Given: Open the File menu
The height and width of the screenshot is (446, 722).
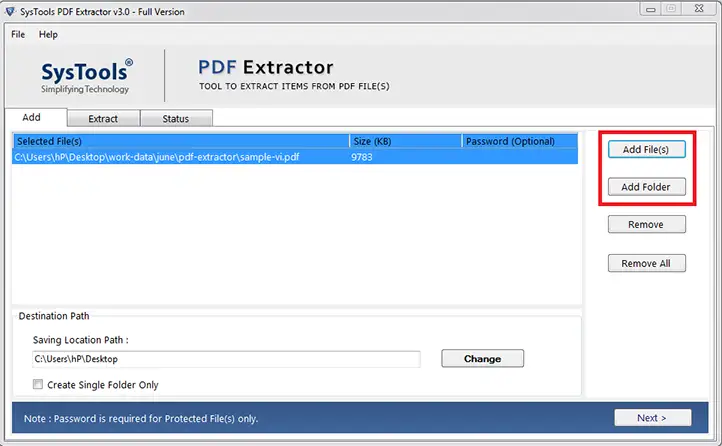Looking at the screenshot, I should 18,35.
